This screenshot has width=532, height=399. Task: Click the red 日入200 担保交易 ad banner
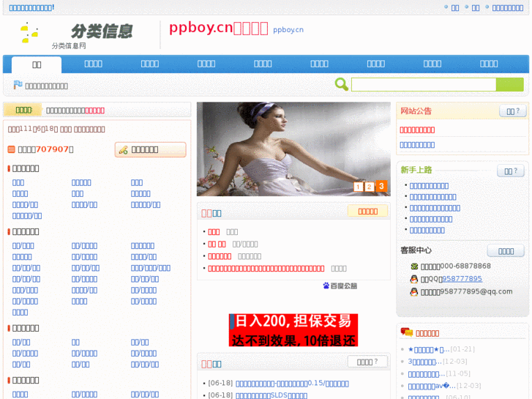click(x=293, y=330)
